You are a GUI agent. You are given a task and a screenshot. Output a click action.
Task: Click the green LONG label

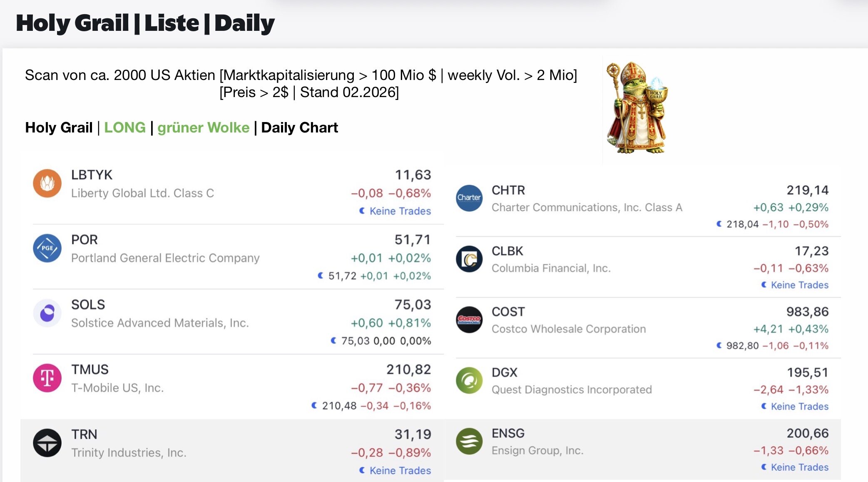(x=124, y=127)
